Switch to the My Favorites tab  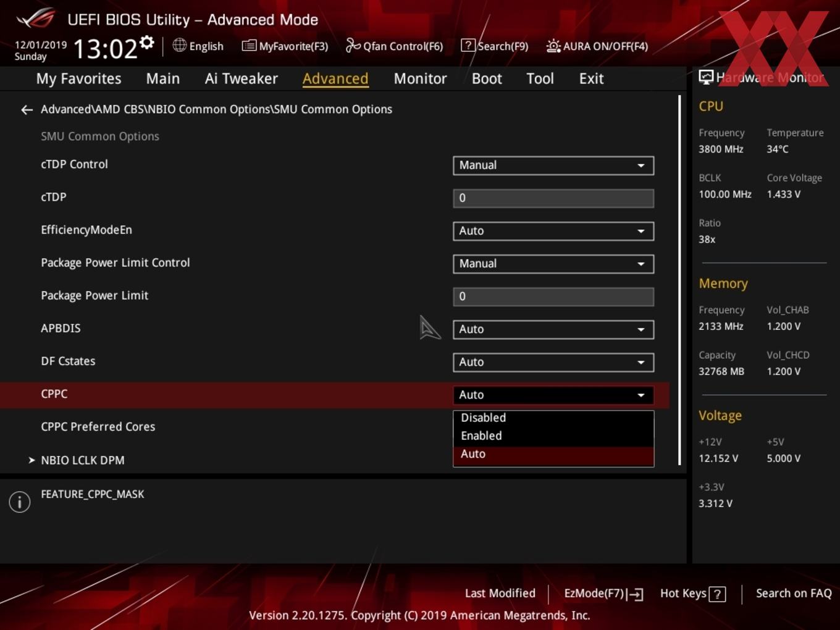(78, 78)
